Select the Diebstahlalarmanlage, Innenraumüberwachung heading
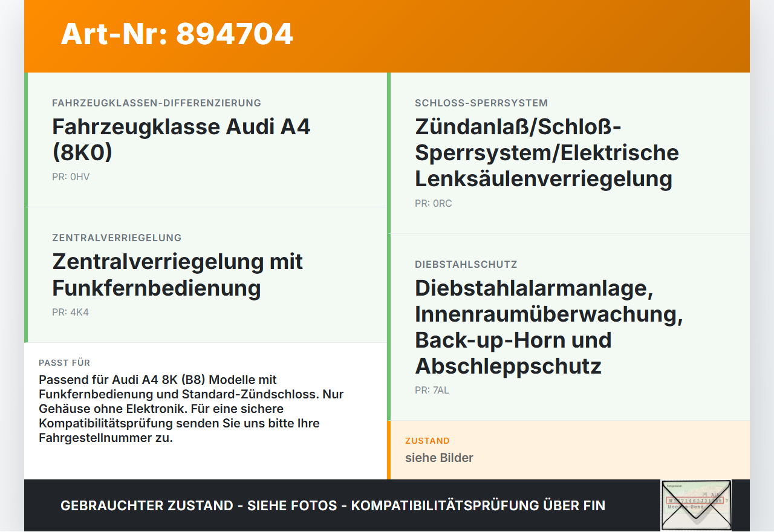 pyautogui.click(x=549, y=327)
